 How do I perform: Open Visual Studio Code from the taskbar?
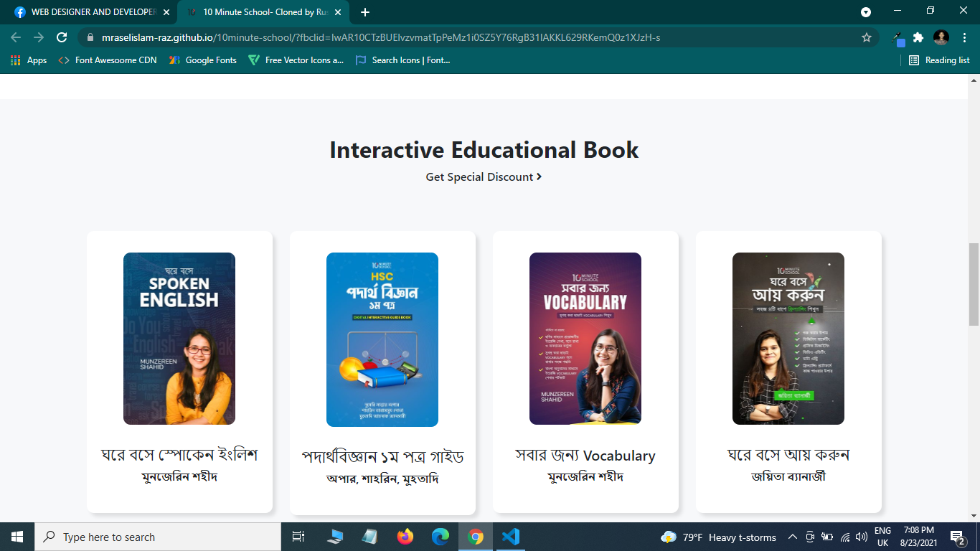click(510, 537)
